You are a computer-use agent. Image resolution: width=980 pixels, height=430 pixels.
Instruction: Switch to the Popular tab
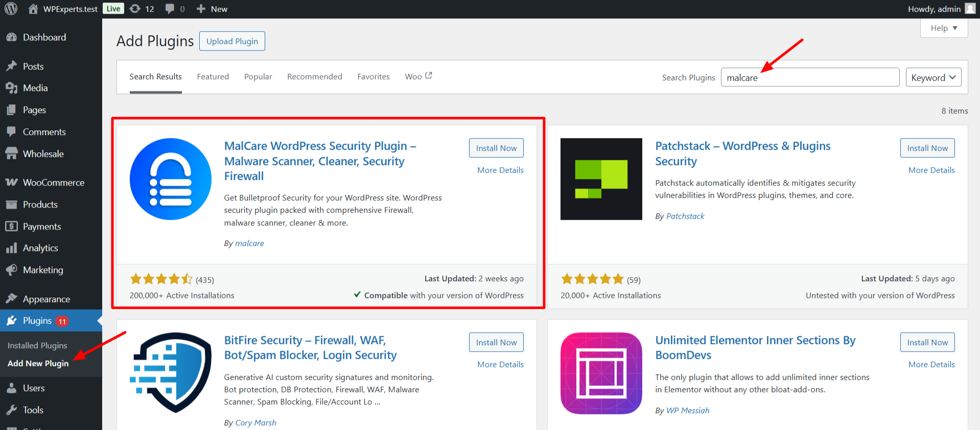pos(258,77)
